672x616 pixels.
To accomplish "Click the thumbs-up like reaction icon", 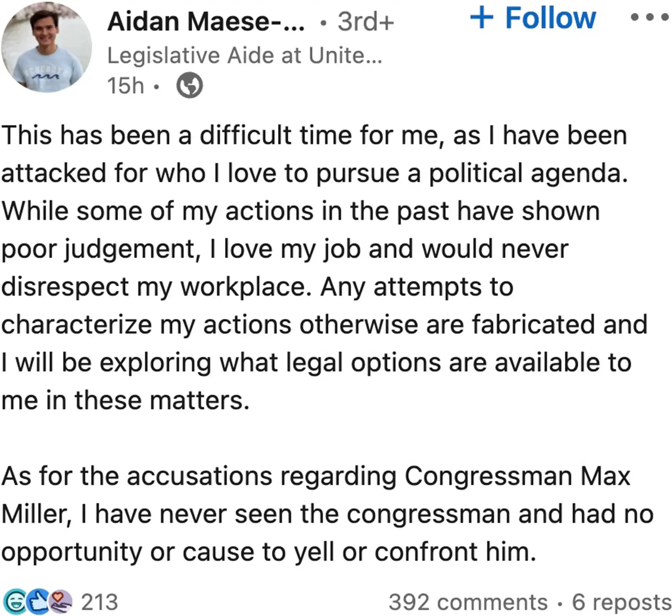I will coord(38,602).
